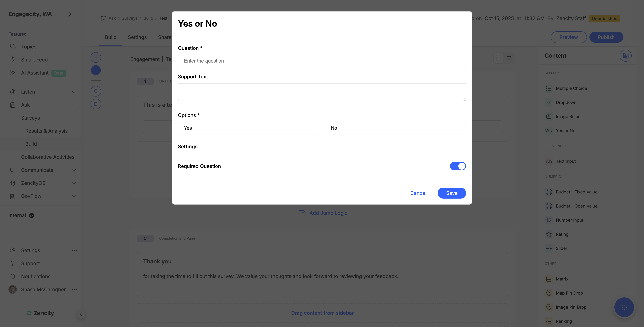Image resolution: width=644 pixels, height=327 pixels.
Task: Save the Yes or No question
Action: (x=451, y=193)
